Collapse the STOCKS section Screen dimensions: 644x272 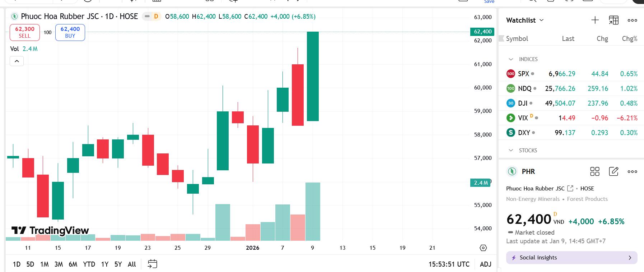(x=511, y=150)
